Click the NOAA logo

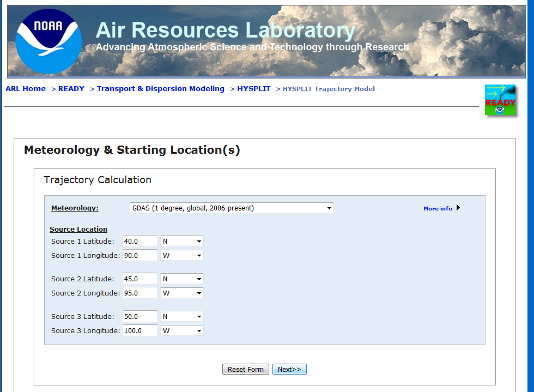pyautogui.click(x=48, y=41)
